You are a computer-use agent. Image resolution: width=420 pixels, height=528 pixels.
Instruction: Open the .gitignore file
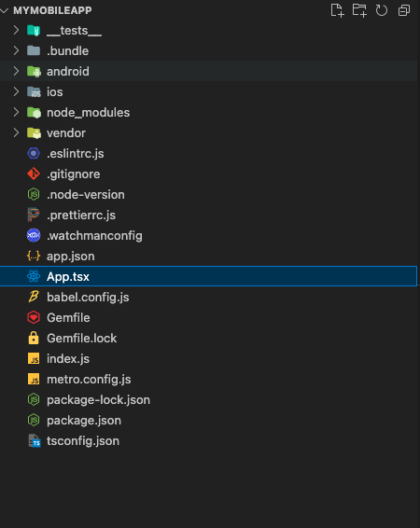coord(74,174)
